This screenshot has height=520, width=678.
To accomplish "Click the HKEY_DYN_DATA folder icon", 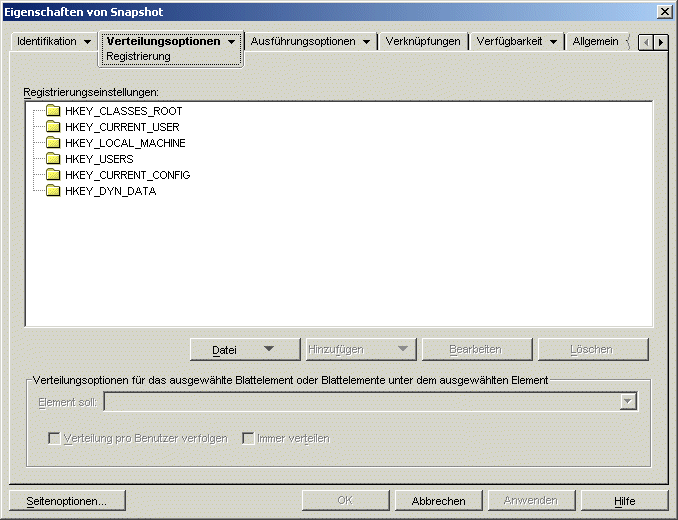I will point(53,191).
